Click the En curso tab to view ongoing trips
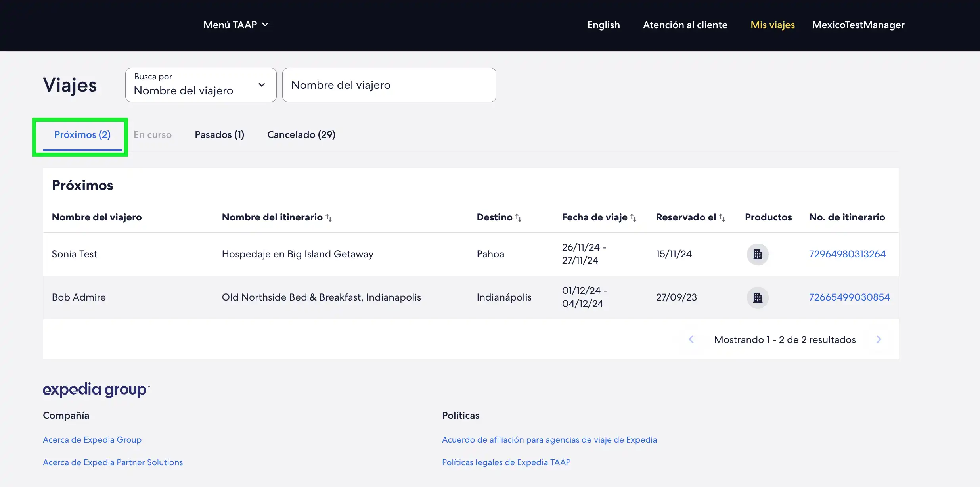 [153, 134]
